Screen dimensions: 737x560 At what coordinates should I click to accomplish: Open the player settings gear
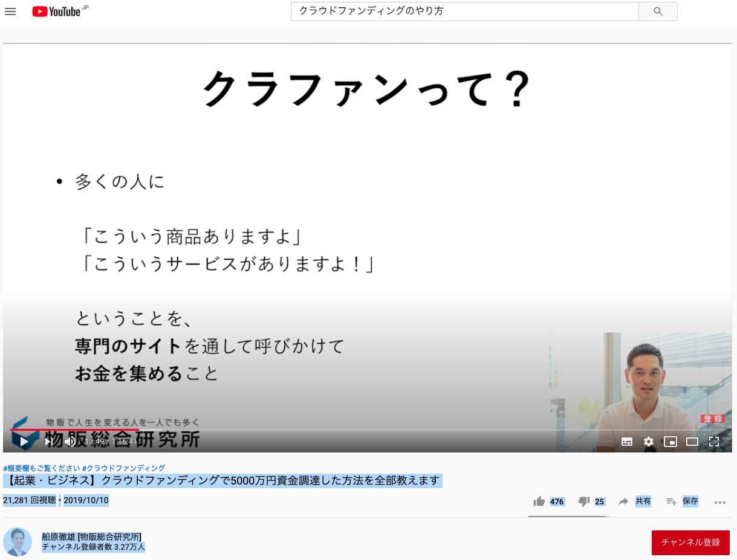pos(649,442)
